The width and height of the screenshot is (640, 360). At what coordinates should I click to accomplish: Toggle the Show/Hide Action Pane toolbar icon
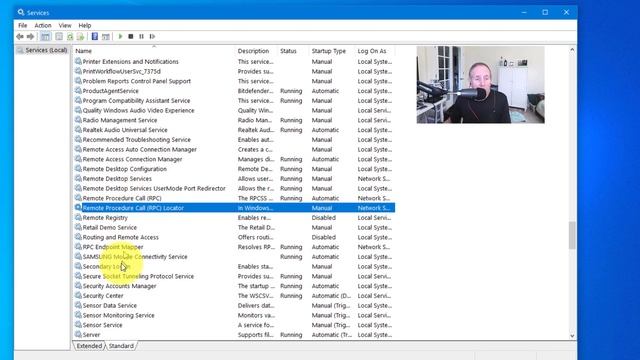point(106,37)
